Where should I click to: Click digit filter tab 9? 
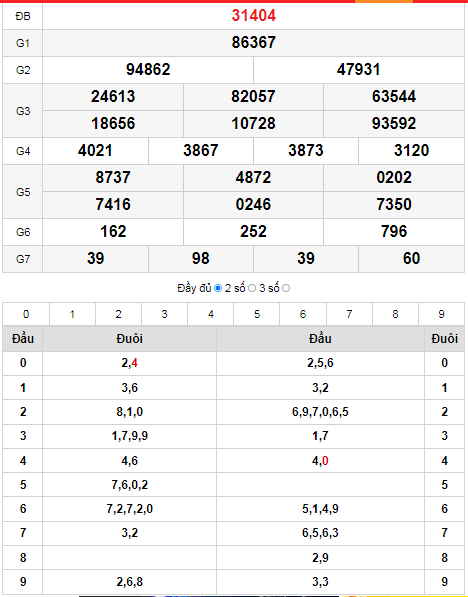(x=441, y=314)
